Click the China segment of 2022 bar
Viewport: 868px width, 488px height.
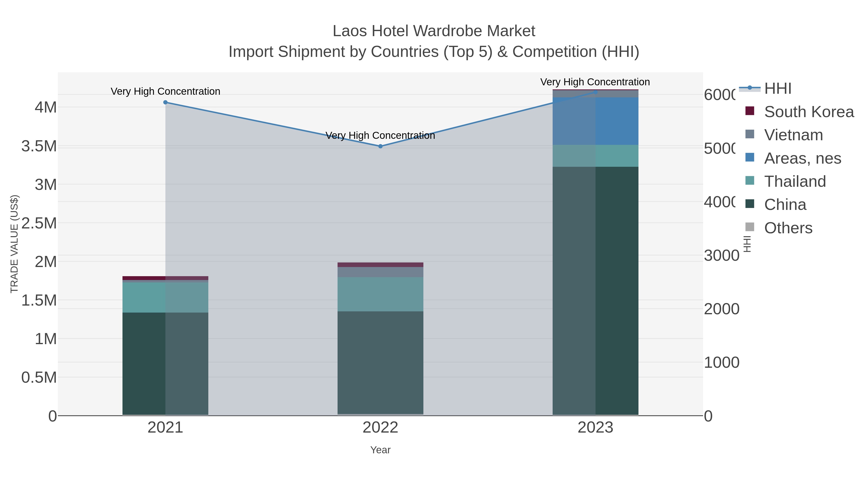(x=380, y=363)
